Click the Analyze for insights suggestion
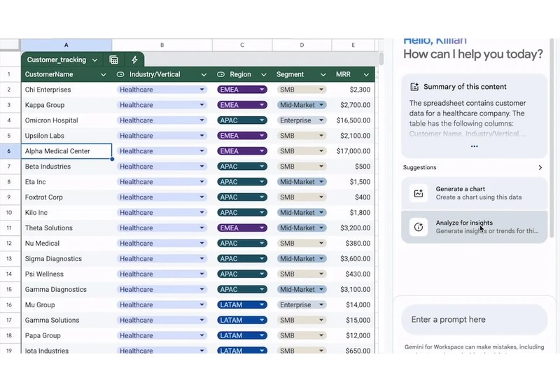 (475, 227)
